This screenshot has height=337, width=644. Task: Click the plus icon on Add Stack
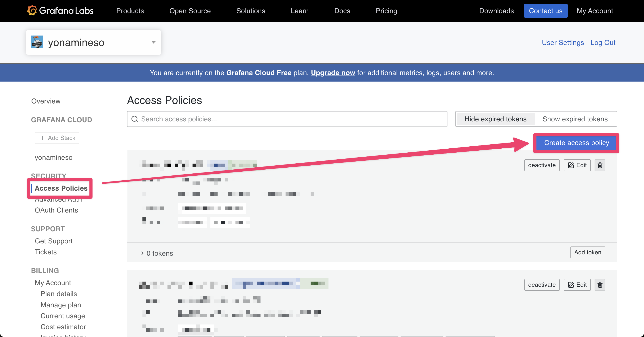tap(43, 138)
